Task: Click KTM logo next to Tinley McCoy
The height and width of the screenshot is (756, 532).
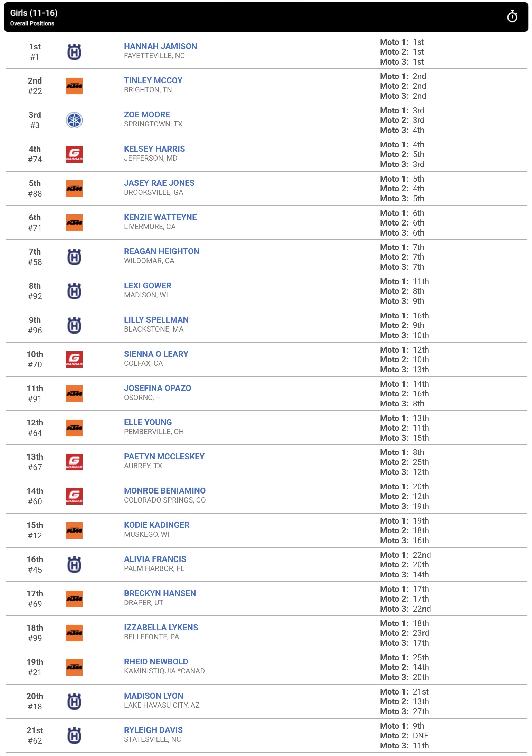Action: [x=74, y=86]
